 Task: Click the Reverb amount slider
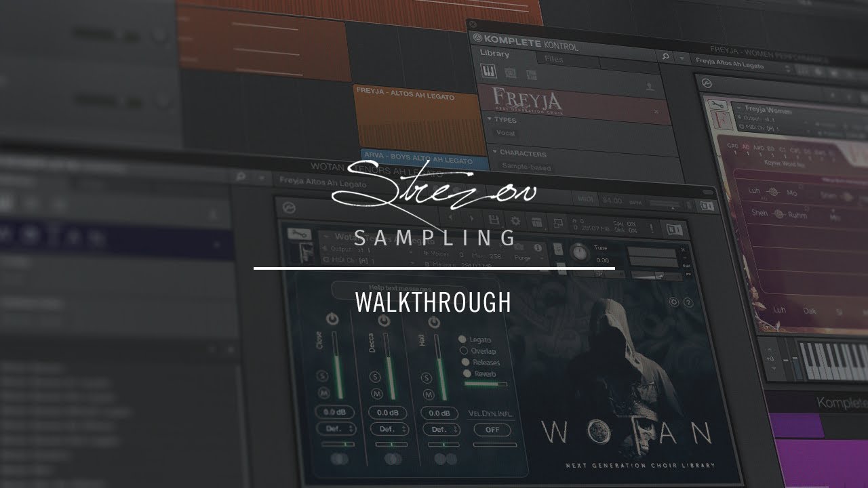point(485,384)
